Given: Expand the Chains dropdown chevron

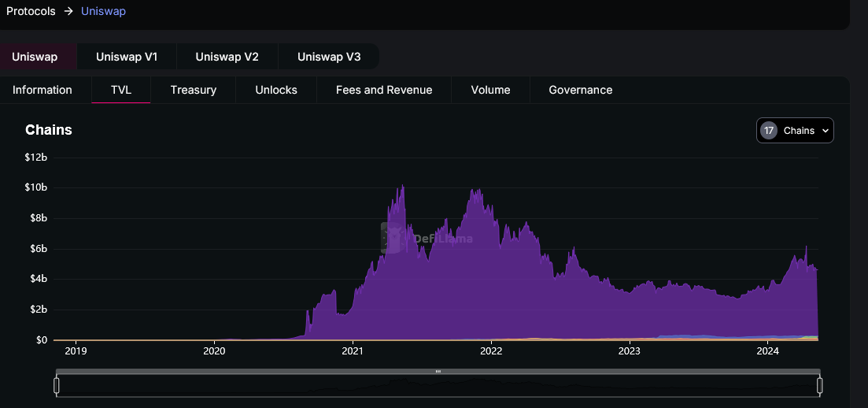Looking at the screenshot, I should pyautogui.click(x=825, y=131).
